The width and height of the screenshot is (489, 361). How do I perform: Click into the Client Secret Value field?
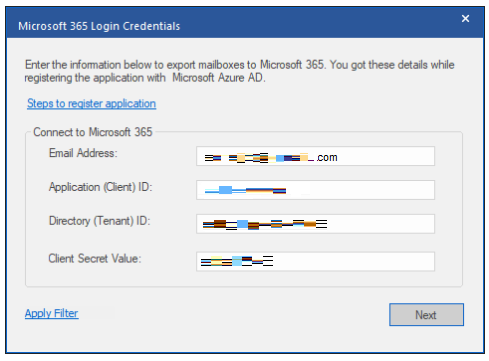coord(315,261)
